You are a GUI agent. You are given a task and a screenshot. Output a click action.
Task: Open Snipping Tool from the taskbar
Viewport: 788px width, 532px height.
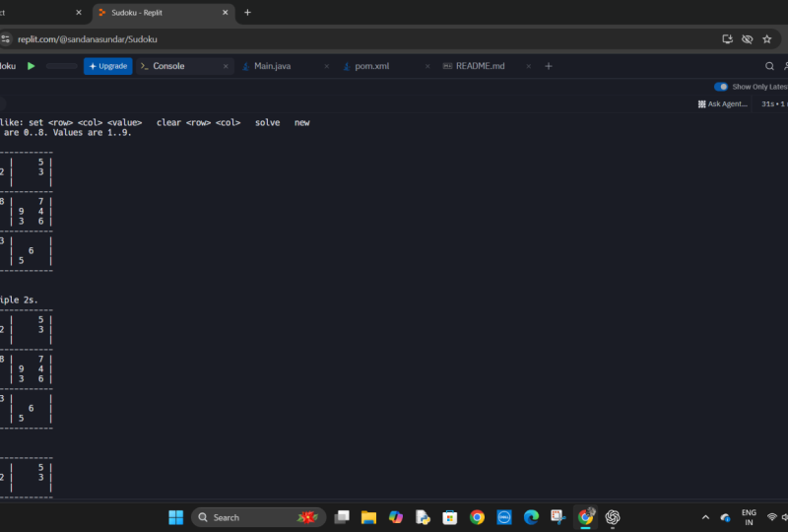click(558, 517)
